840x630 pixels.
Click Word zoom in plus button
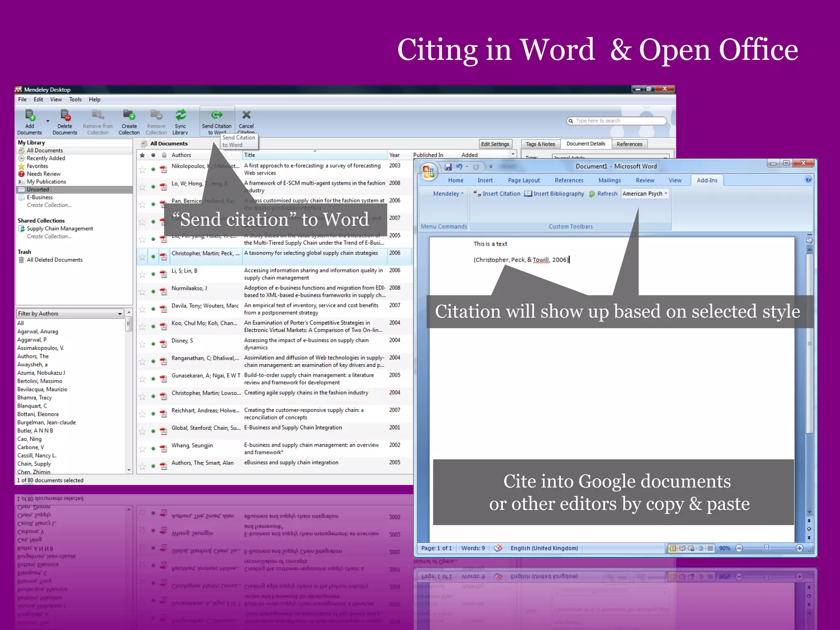click(x=799, y=548)
